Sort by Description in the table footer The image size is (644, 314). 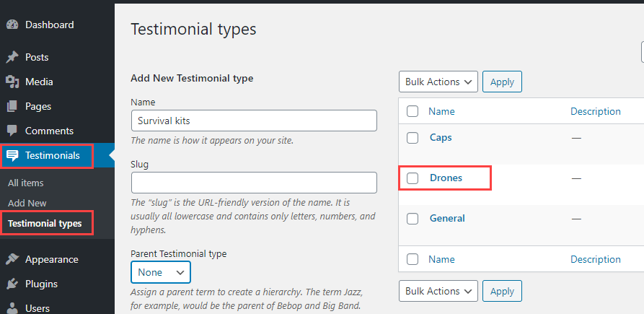pos(596,259)
